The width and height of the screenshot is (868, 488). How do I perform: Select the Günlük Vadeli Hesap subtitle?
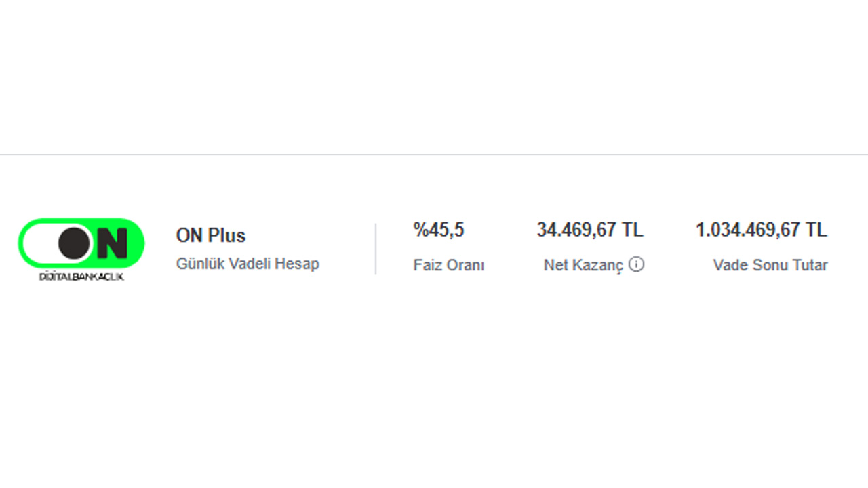tap(248, 264)
